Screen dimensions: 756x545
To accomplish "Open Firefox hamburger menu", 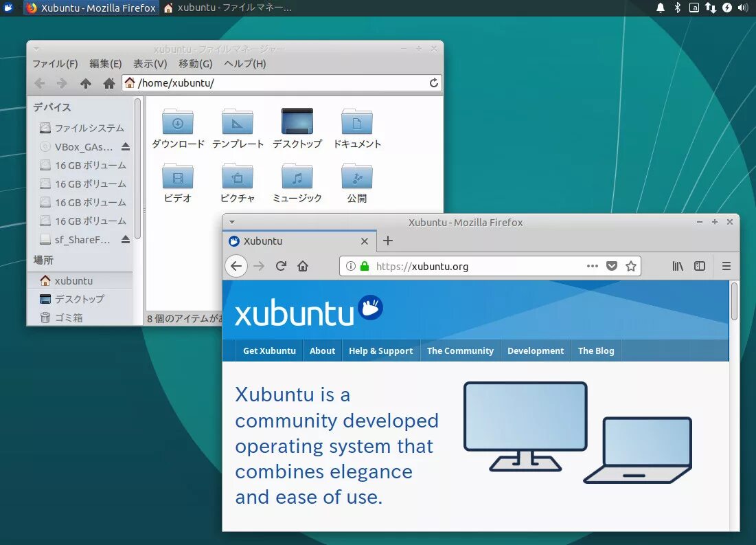I will point(726,266).
